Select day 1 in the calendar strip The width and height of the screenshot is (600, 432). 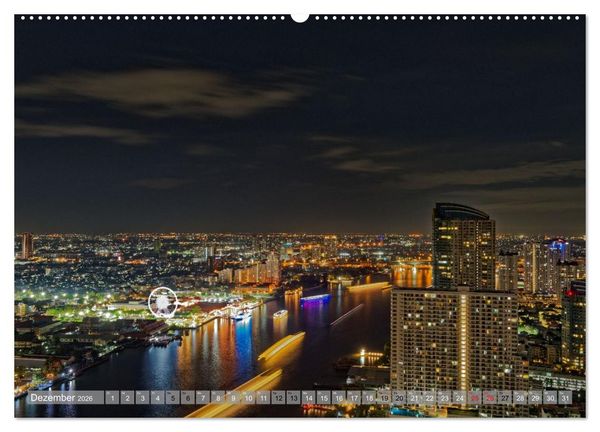pyautogui.click(x=112, y=398)
